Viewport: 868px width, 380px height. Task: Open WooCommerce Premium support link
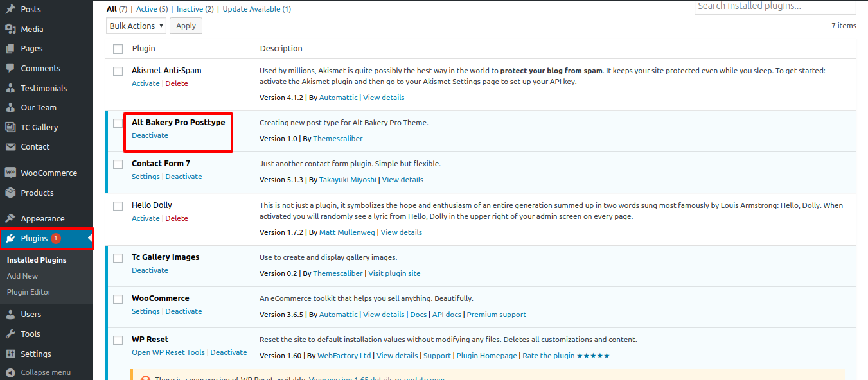tap(497, 315)
